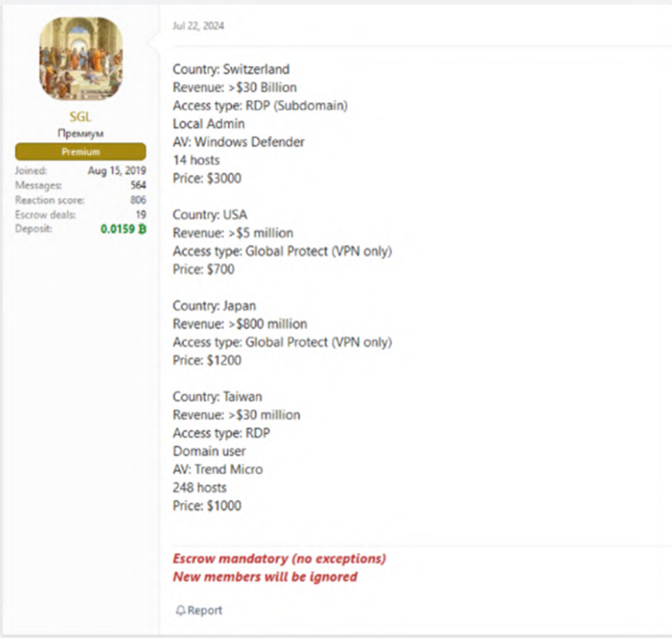Click the 'New members will be ignored' text
This screenshot has width=672, height=638.
pos(265,577)
